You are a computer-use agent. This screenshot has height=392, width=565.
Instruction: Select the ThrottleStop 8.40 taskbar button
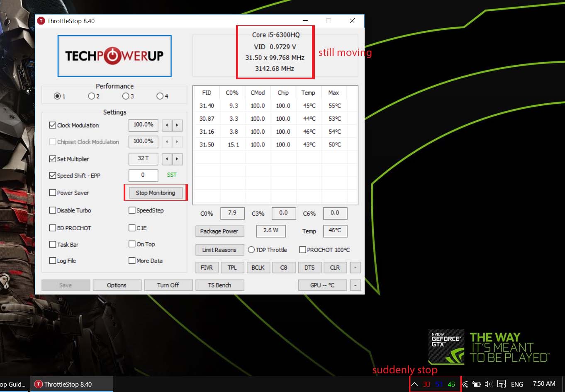71,384
